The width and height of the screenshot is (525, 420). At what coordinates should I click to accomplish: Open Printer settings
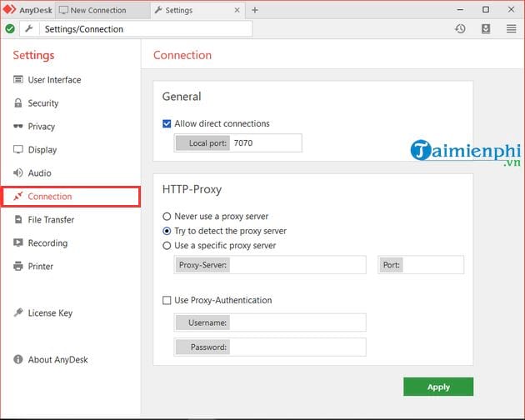(41, 267)
